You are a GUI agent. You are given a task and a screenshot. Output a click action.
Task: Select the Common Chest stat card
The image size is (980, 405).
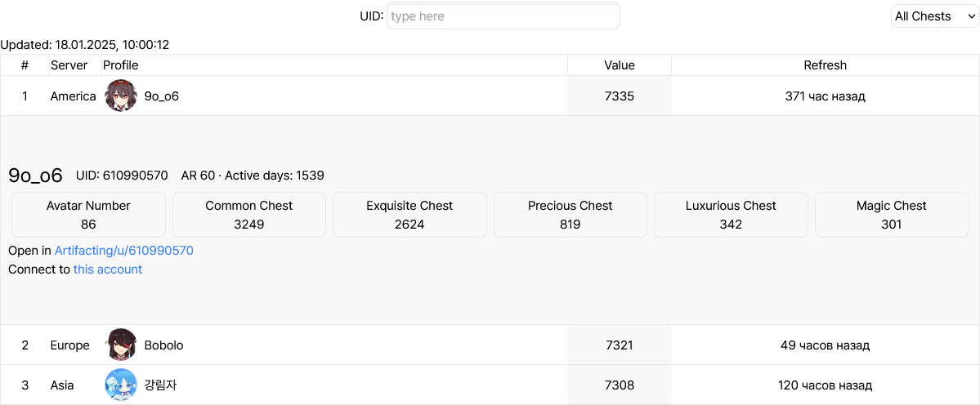tap(248, 215)
